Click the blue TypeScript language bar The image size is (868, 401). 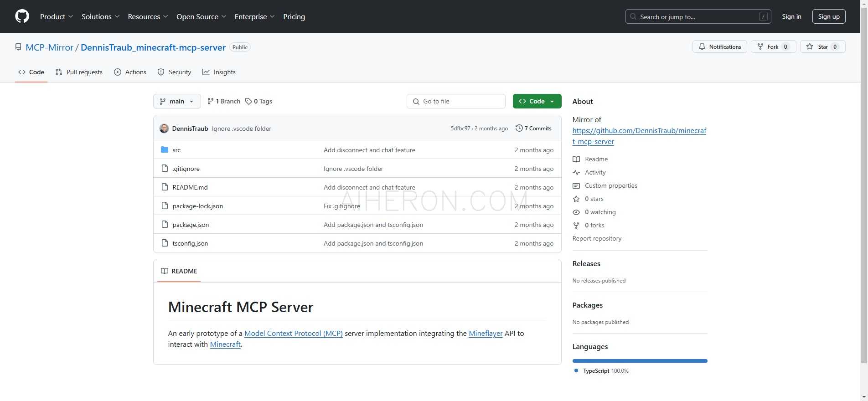tap(640, 361)
